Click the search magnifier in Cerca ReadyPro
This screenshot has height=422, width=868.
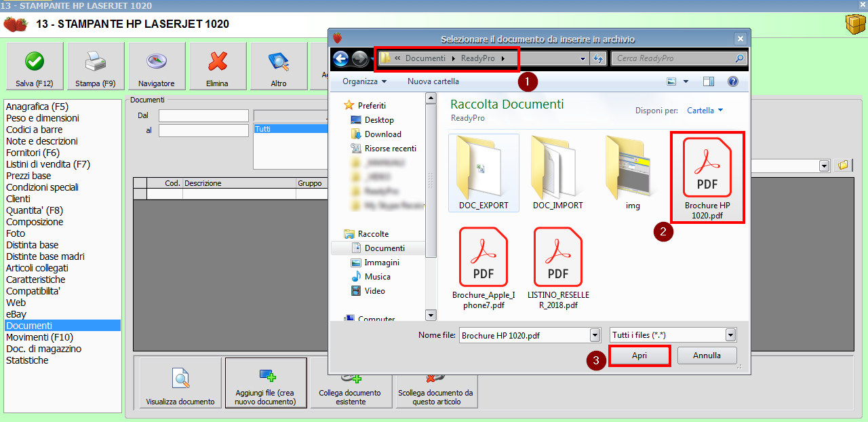point(739,59)
